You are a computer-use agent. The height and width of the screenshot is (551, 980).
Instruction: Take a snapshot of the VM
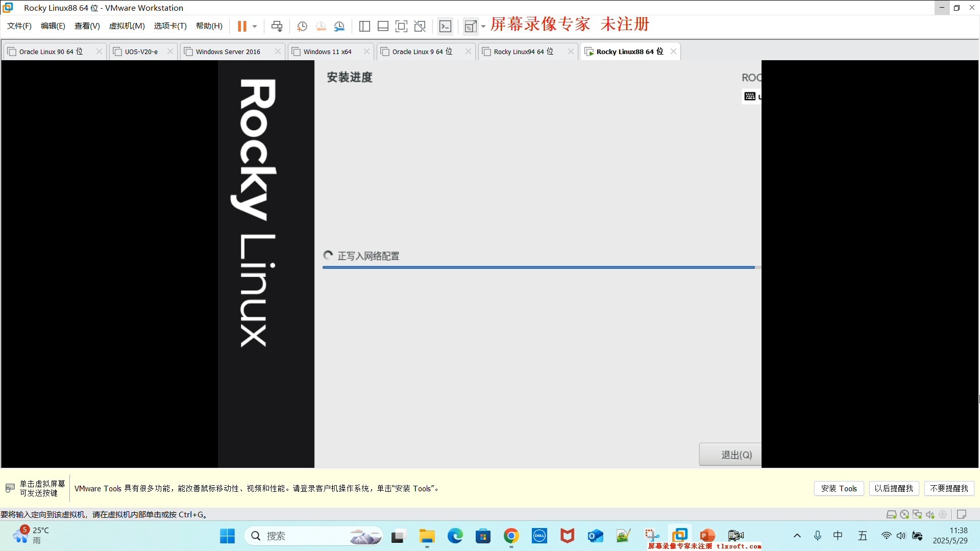coord(302,26)
